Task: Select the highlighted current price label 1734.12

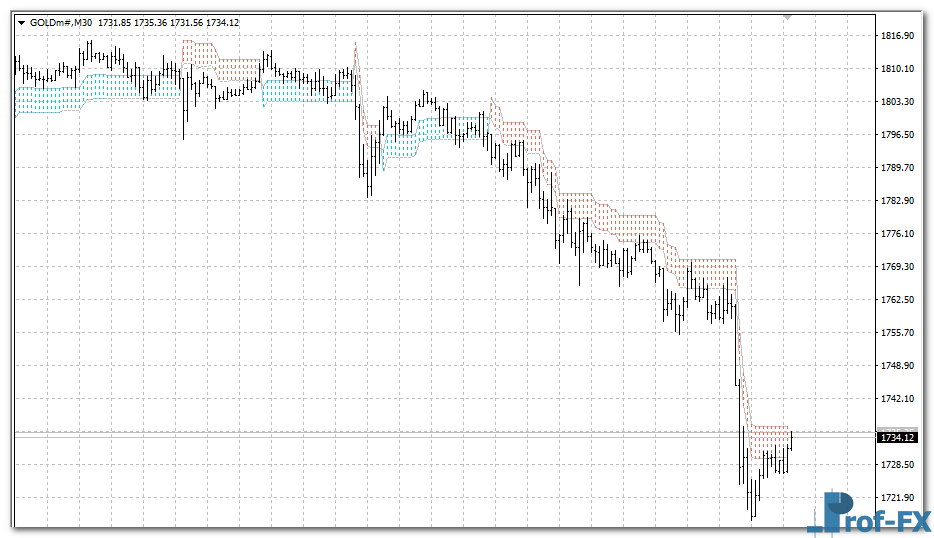Action: tap(896, 437)
